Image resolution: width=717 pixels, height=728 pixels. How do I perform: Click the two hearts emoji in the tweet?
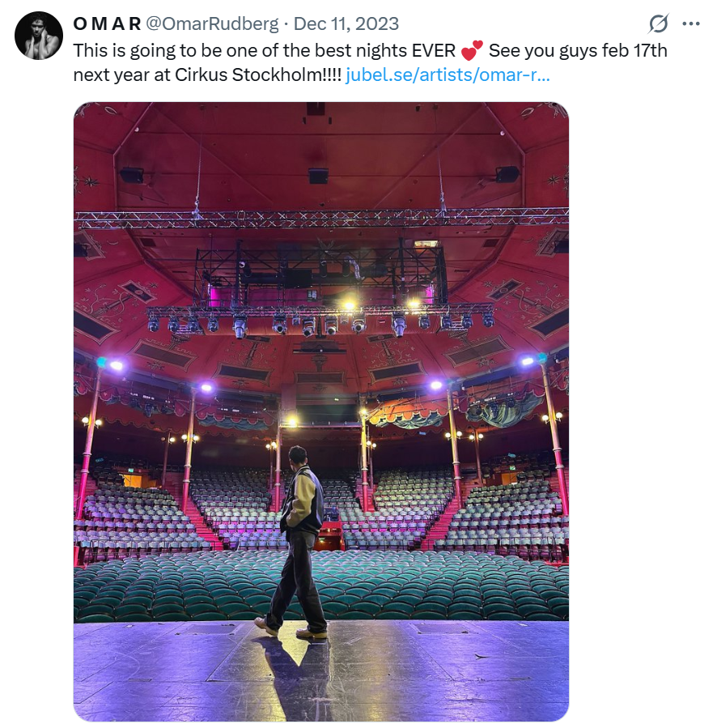[471, 51]
